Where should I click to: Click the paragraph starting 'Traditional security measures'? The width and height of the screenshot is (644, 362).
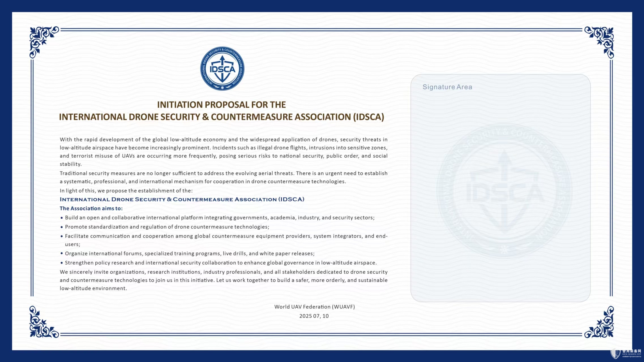point(224,177)
